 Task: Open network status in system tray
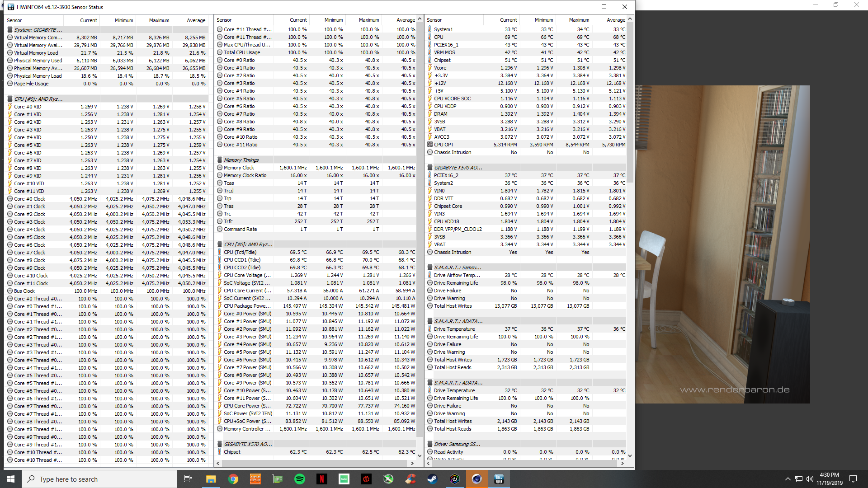799,479
